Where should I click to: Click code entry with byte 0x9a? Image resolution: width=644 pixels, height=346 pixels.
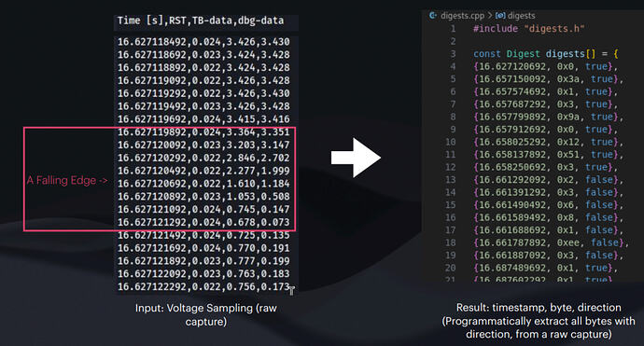pos(548,117)
